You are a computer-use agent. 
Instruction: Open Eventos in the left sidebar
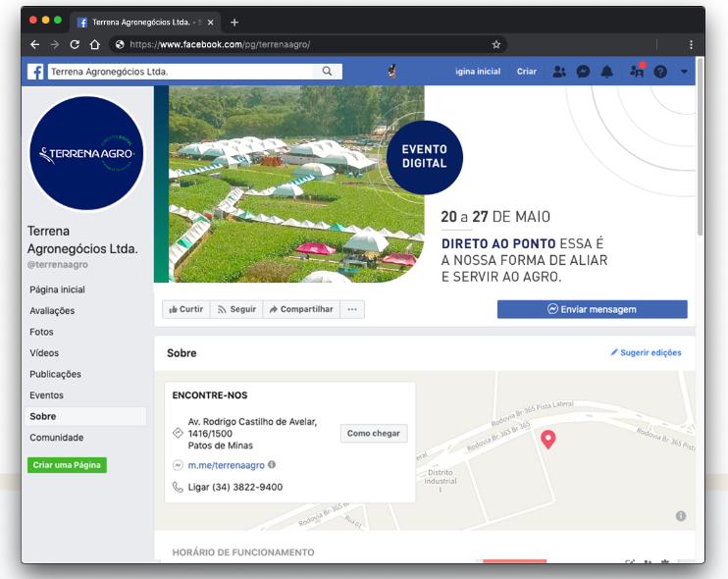(x=46, y=395)
